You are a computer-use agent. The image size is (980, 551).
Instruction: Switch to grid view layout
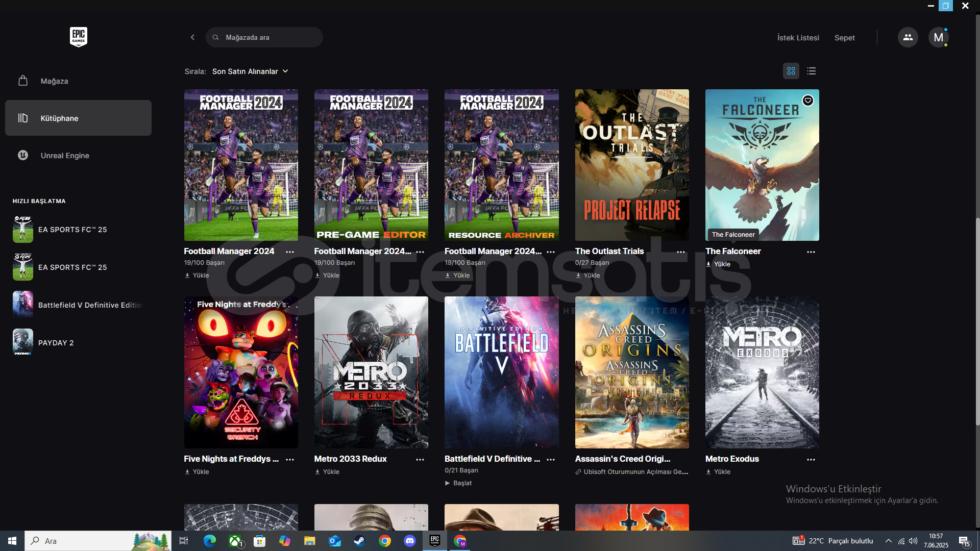pyautogui.click(x=791, y=71)
